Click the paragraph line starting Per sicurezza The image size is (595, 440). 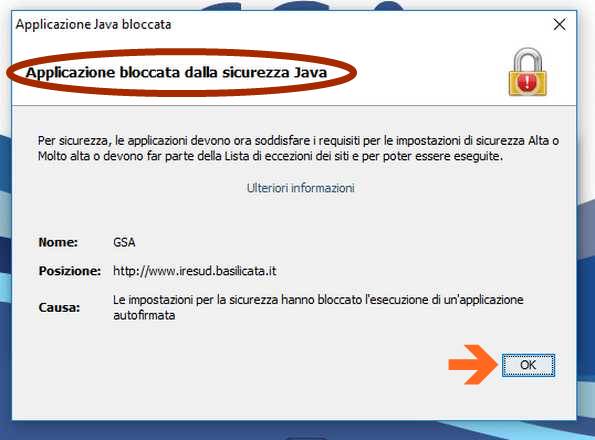pyautogui.click(x=298, y=141)
